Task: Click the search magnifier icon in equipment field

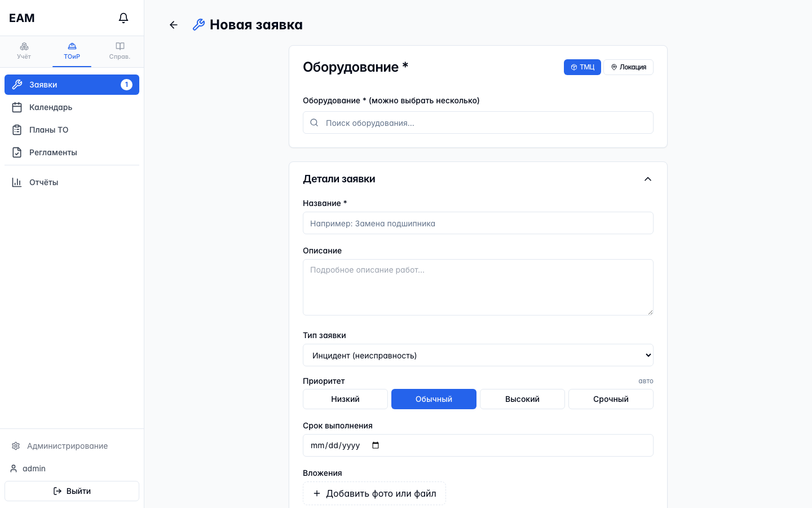Action: 314,122
